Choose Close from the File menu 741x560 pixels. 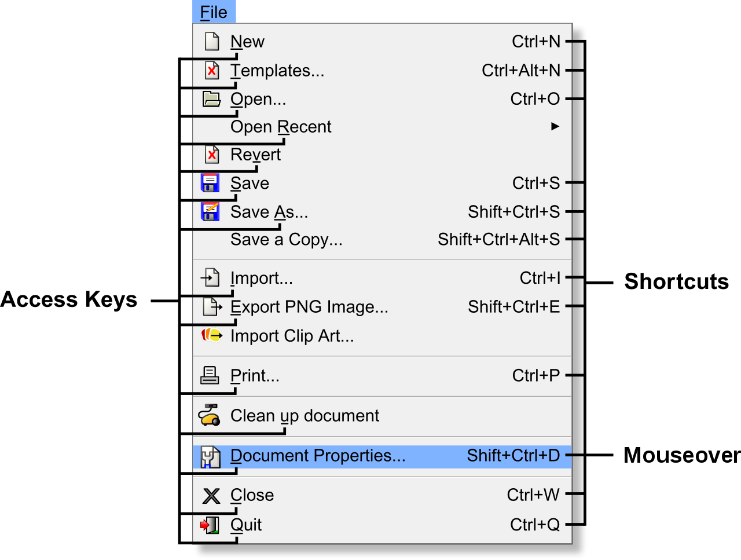252,495
